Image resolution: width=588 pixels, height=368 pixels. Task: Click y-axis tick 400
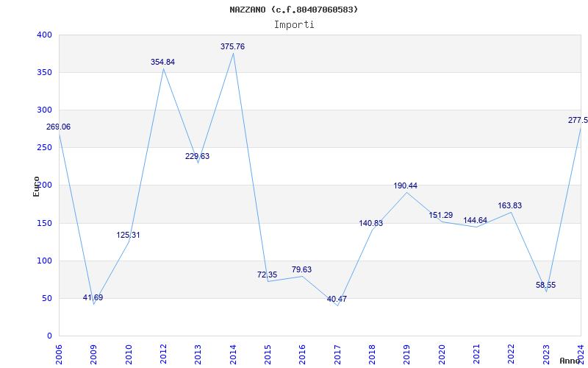[x=44, y=35]
